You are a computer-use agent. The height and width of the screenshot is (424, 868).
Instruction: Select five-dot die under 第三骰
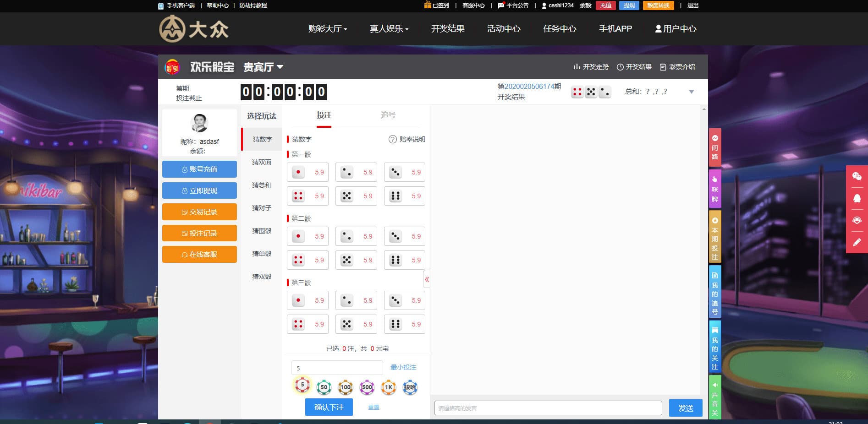[x=356, y=324]
